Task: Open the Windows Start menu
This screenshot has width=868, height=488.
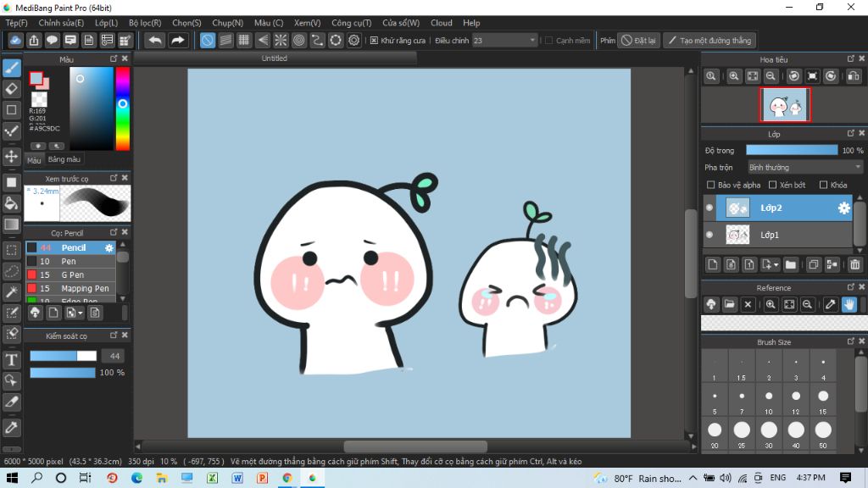Action: click(x=12, y=478)
